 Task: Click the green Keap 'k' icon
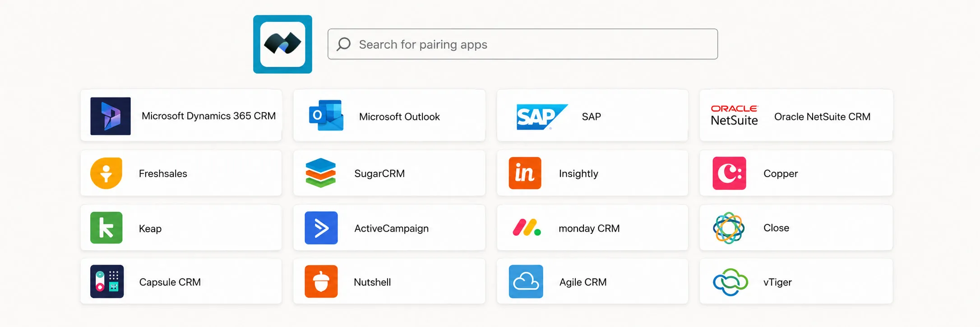pyautogui.click(x=106, y=228)
